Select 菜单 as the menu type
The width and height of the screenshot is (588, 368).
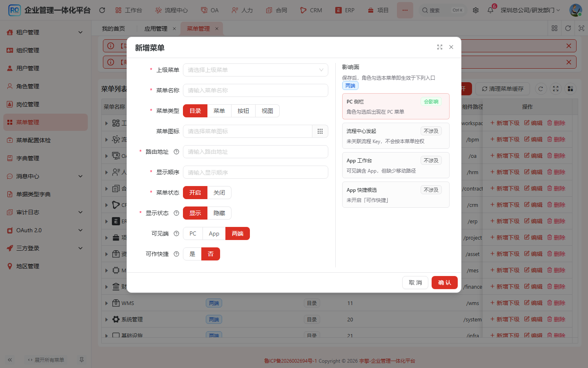[219, 111]
